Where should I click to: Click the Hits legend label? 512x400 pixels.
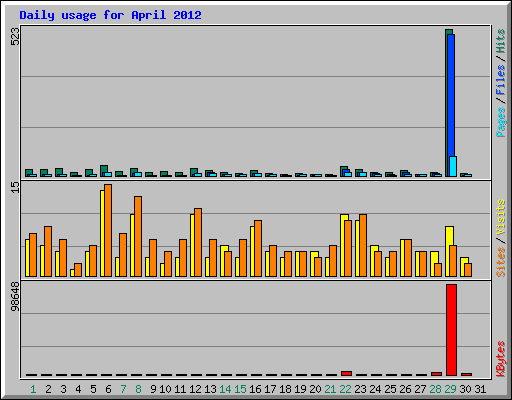(501, 41)
